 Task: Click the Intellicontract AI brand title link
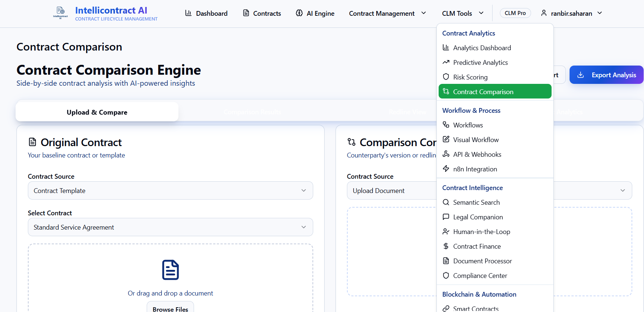tap(111, 10)
